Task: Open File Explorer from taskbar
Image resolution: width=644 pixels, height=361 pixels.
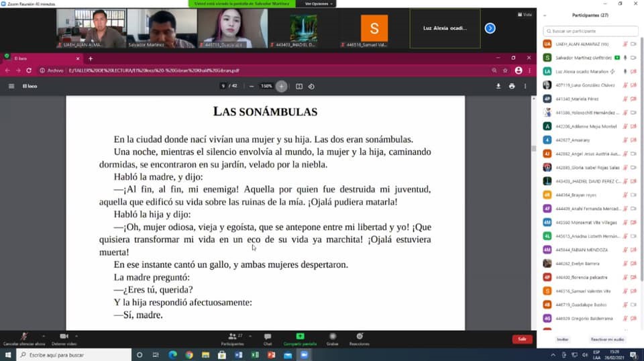Action: [x=205, y=355]
